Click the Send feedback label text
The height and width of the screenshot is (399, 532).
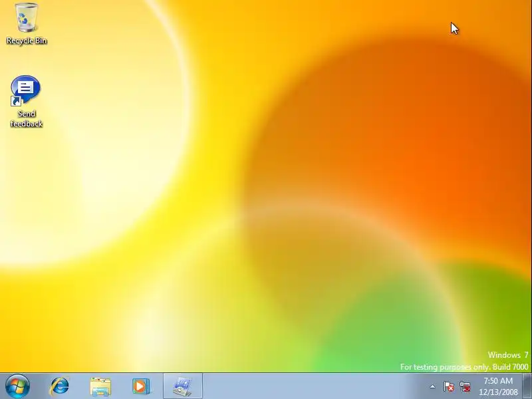pos(27,118)
